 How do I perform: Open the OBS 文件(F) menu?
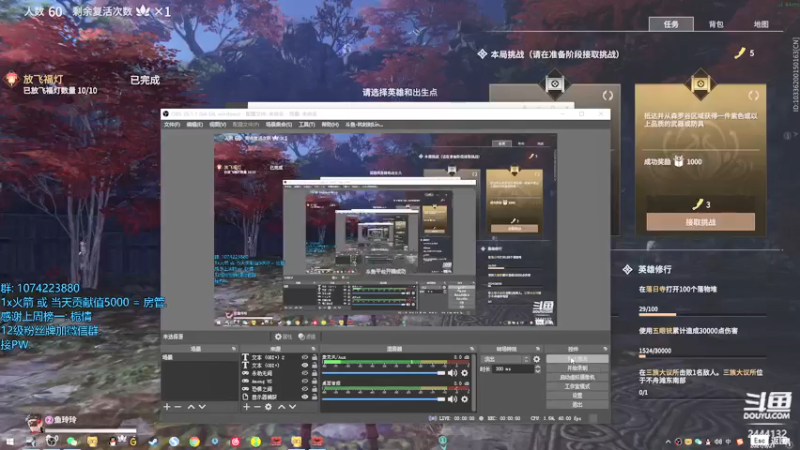tap(172, 124)
